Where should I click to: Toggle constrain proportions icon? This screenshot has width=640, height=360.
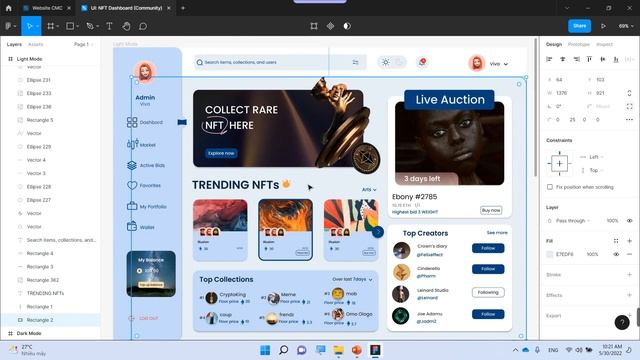pyautogui.click(x=629, y=93)
